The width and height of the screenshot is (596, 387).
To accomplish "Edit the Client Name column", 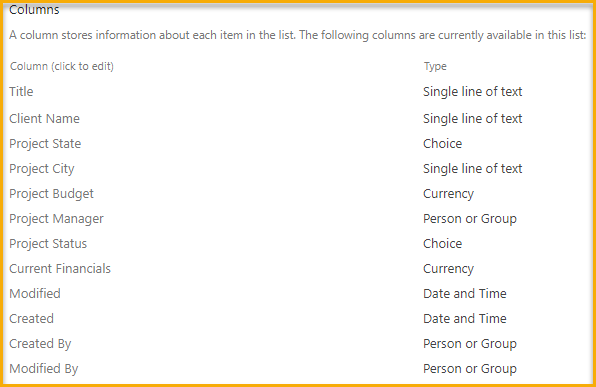I will [44, 119].
